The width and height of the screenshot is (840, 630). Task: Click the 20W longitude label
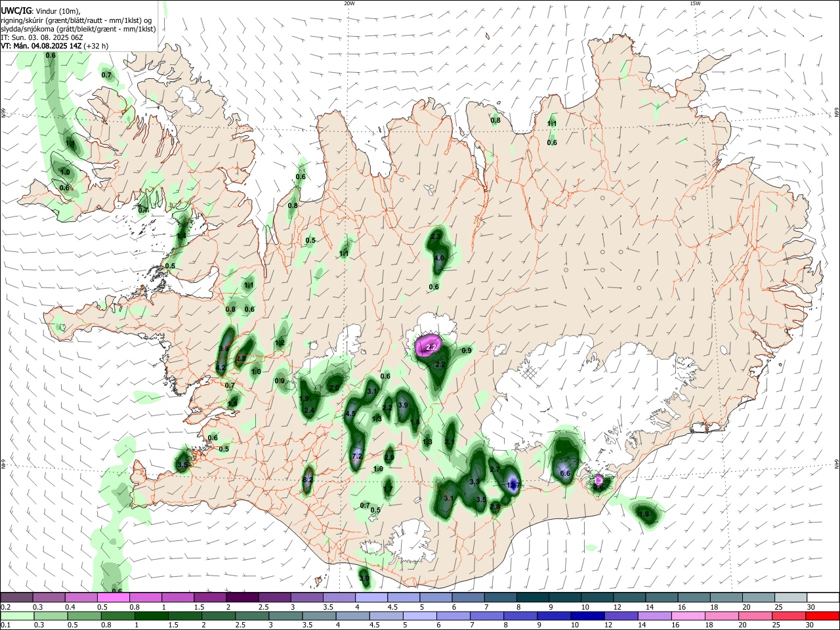point(349,3)
